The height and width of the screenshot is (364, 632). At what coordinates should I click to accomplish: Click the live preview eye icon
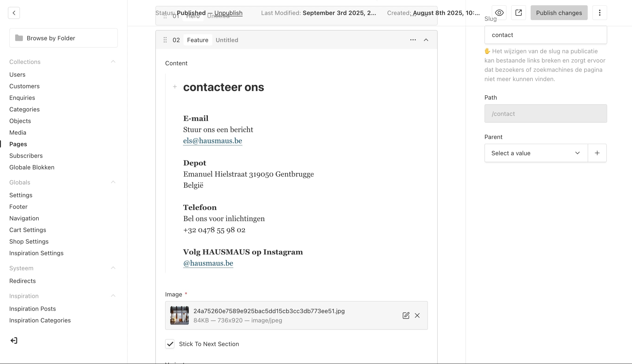(x=499, y=13)
